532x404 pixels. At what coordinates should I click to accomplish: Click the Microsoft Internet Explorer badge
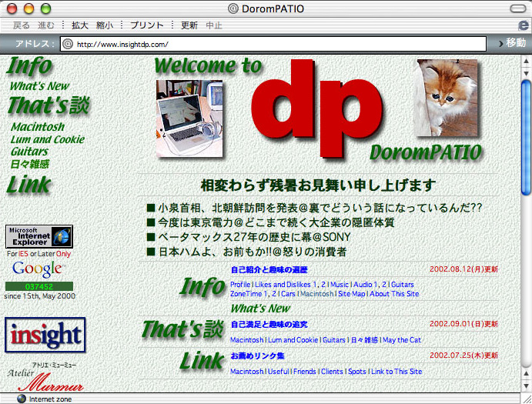(x=39, y=236)
